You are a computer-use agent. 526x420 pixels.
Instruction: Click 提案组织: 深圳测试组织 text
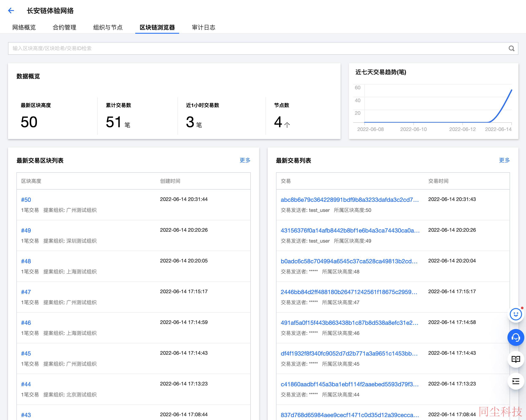[x=70, y=241]
